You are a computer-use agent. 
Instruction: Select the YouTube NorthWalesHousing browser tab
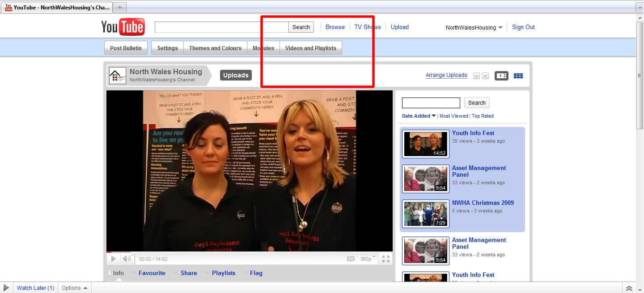57,8
